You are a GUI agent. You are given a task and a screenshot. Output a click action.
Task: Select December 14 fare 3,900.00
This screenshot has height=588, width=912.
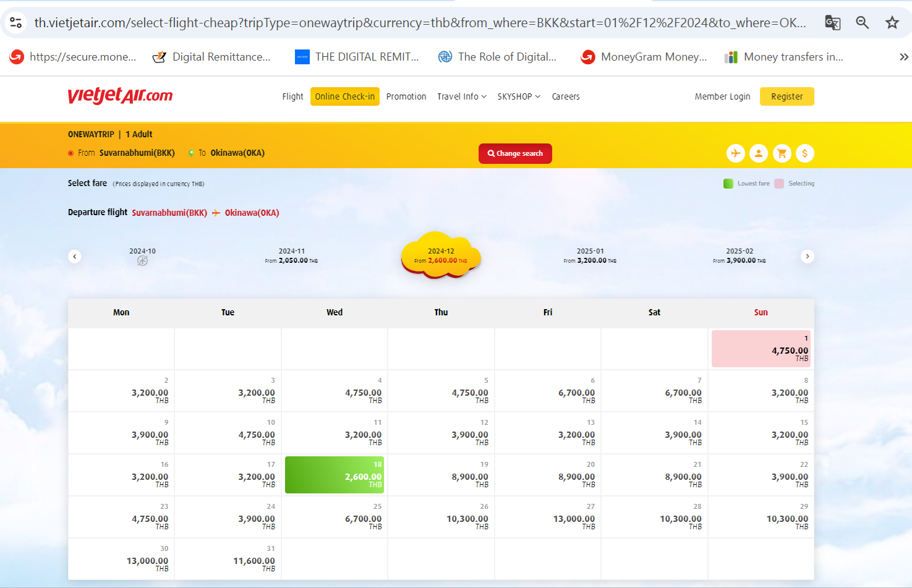[655, 433]
